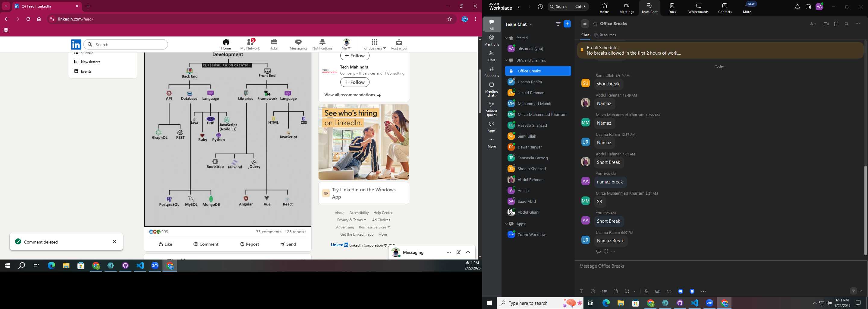
Task: Open calendar icon in Office Breaks header
Action: 836,24
